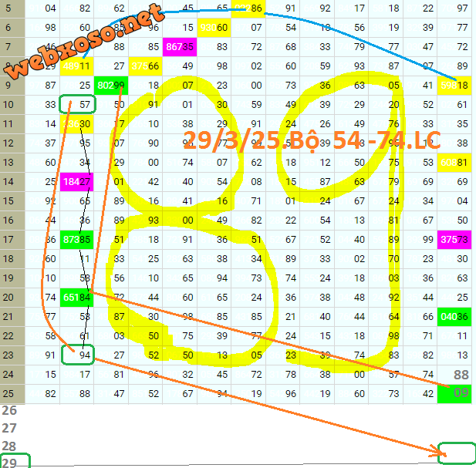Select the green cell 87385 in row 17
476x468 pixels.
77,239
